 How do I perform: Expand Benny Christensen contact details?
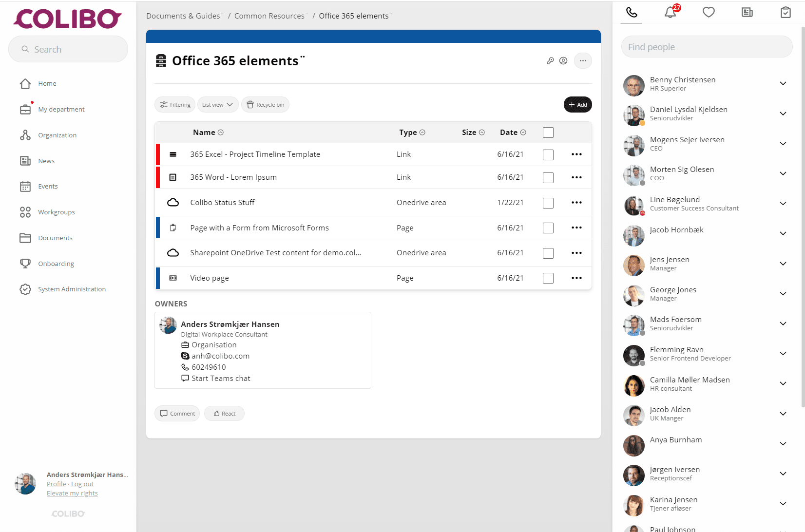783,84
